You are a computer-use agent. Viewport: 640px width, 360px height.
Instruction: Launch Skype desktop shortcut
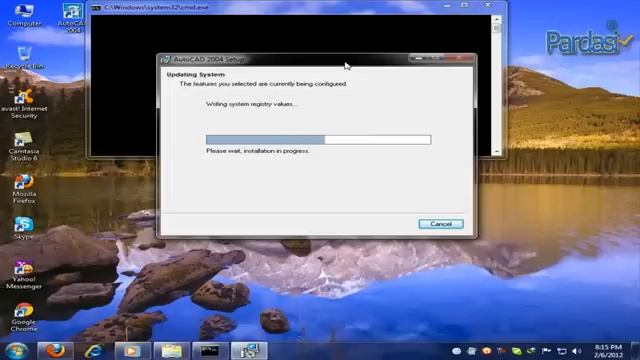pos(24,228)
